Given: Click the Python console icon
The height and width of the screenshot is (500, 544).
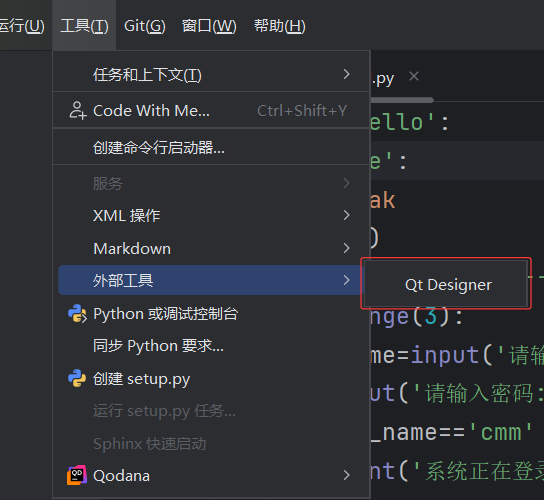Looking at the screenshot, I should click(77, 314).
